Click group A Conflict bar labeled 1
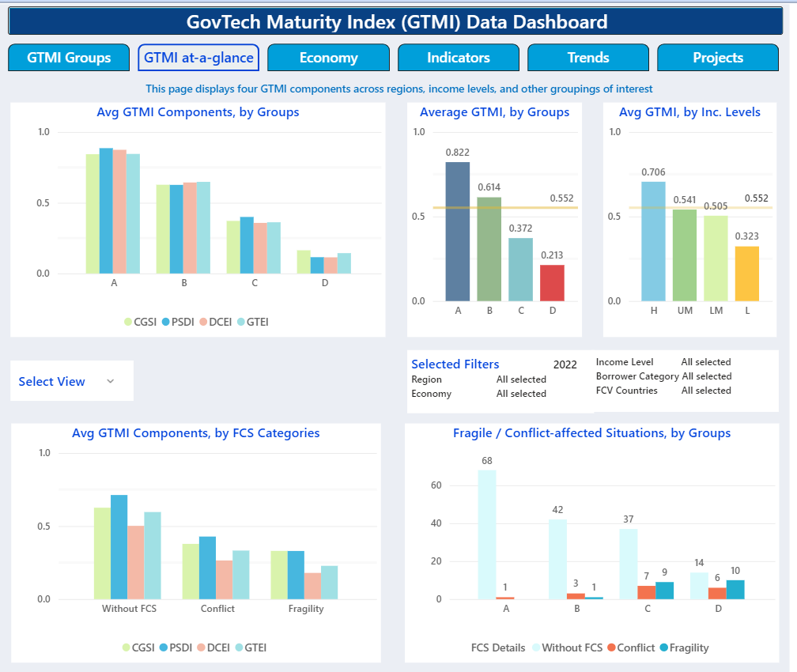Screen dimensions: 797x672 [504, 598]
